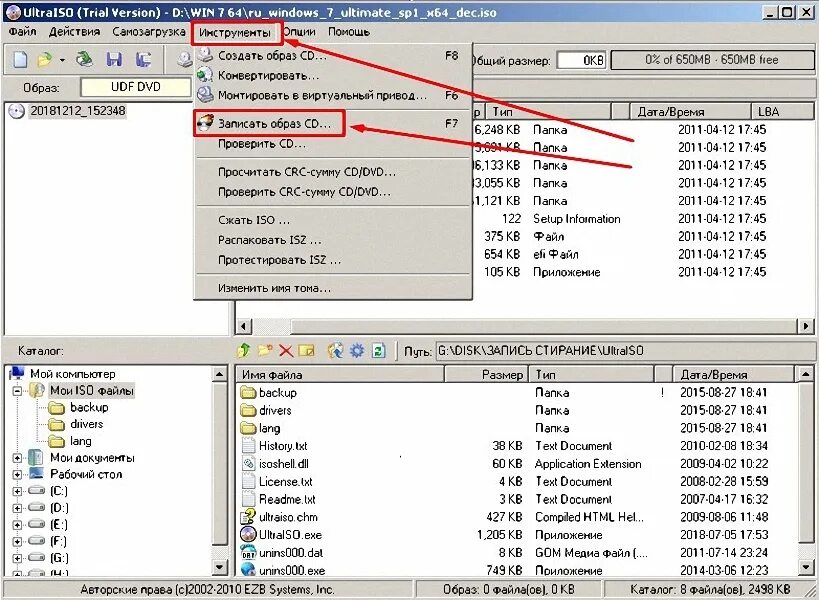The width and height of the screenshot is (819, 600).
Task: Click the Save As toolbar icon
Action: point(143,60)
